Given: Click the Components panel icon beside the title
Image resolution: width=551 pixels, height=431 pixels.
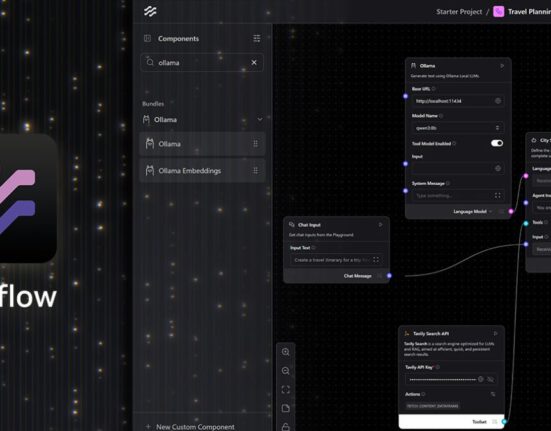Looking at the screenshot, I should [147, 38].
